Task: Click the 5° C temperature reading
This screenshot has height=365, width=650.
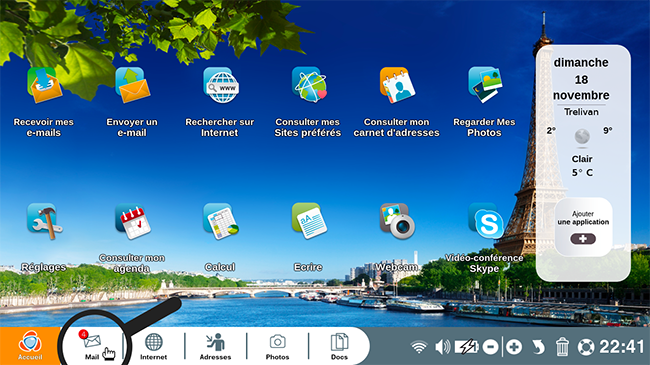Action: [x=582, y=173]
